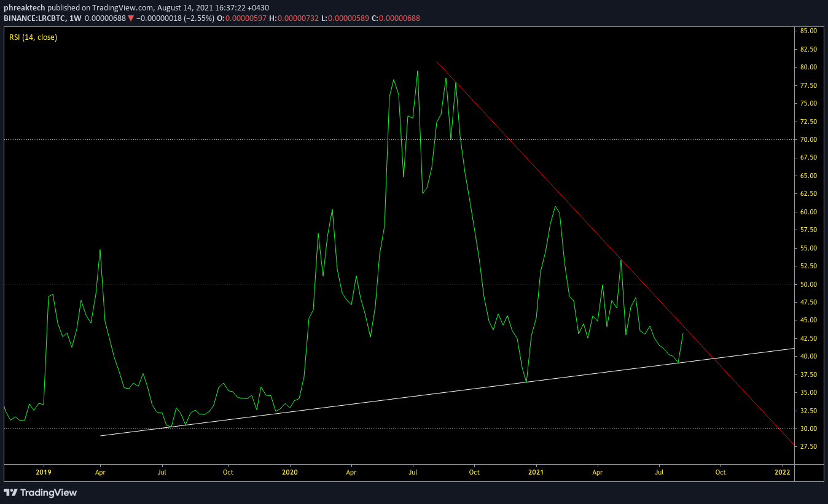Click the 2020 label on time axis
The image size is (828, 504).
(289, 473)
